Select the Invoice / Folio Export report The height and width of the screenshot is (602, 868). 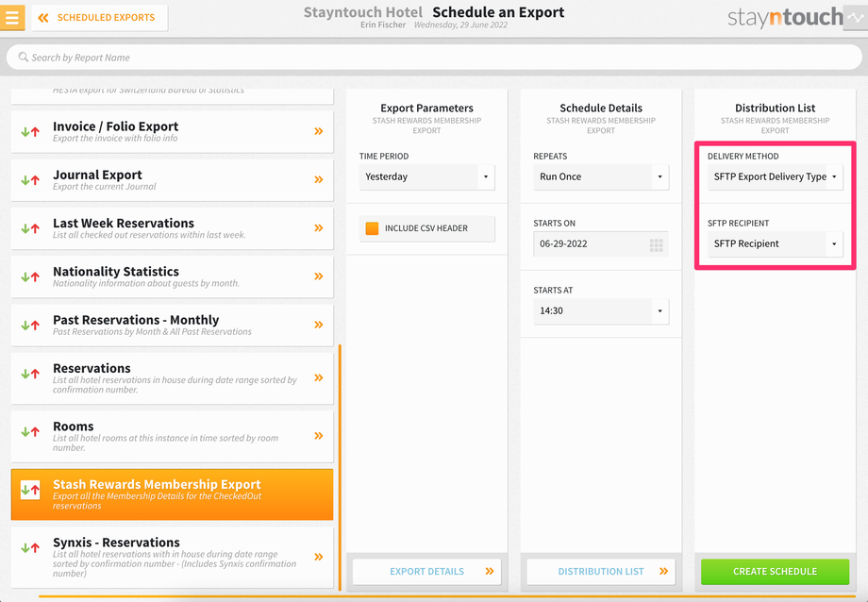pyautogui.click(x=172, y=132)
